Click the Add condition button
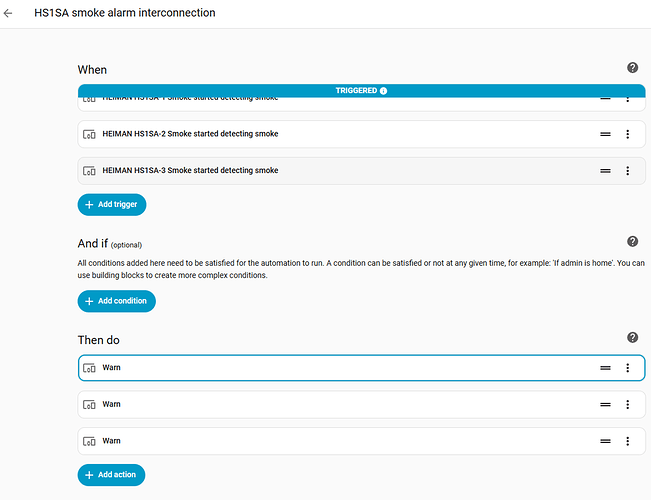Screen dimensions: 651x500 (x=116, y=301)
